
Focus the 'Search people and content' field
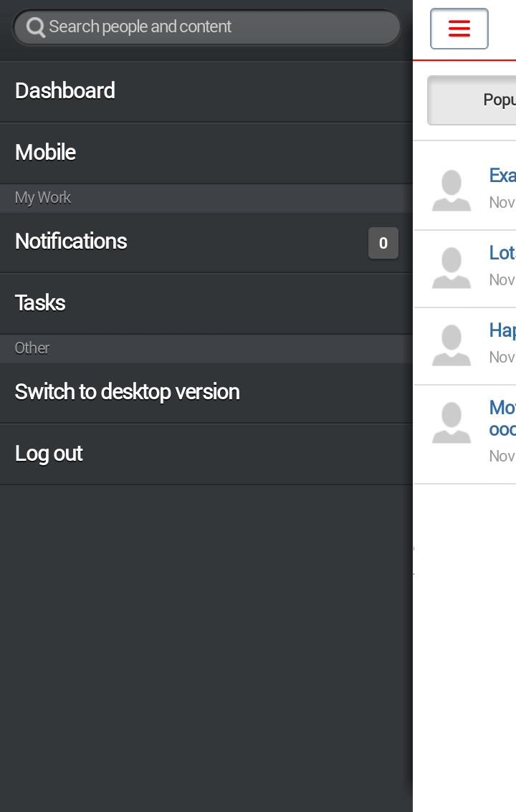pos(215,27)
